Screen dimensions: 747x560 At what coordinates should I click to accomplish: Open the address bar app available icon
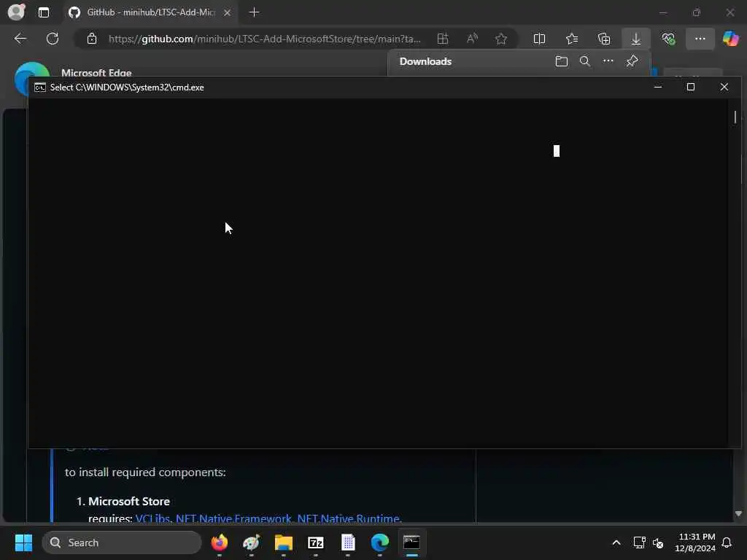tap(443, 39)
